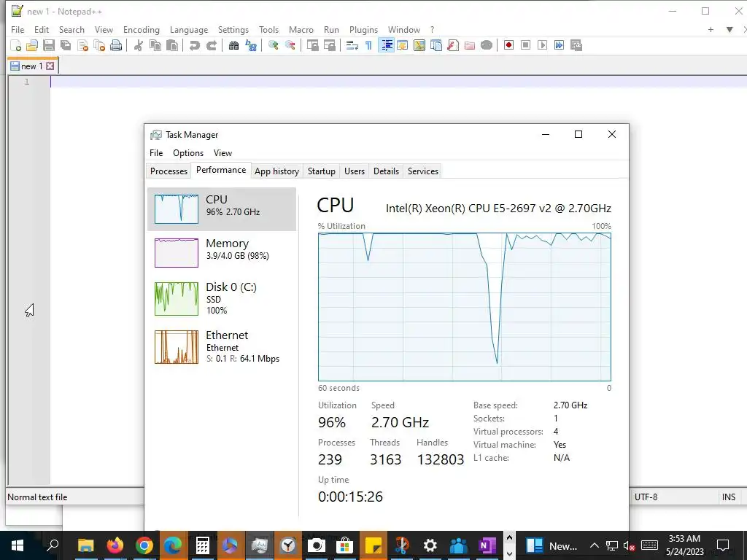Open the Language menu in Notepad++
747x560 pixels.
[x=189, y=29]
